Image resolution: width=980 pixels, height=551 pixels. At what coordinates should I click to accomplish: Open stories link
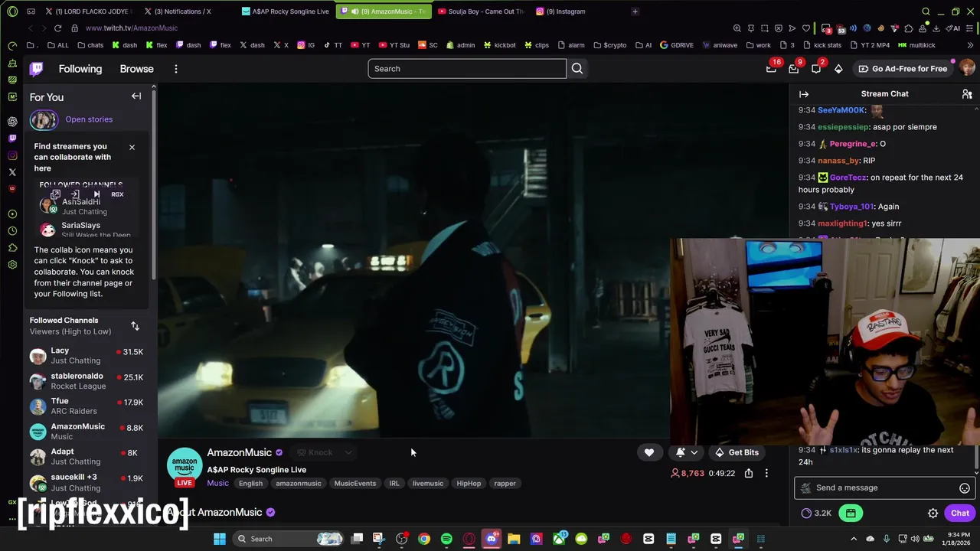click(x=89, y=119)
